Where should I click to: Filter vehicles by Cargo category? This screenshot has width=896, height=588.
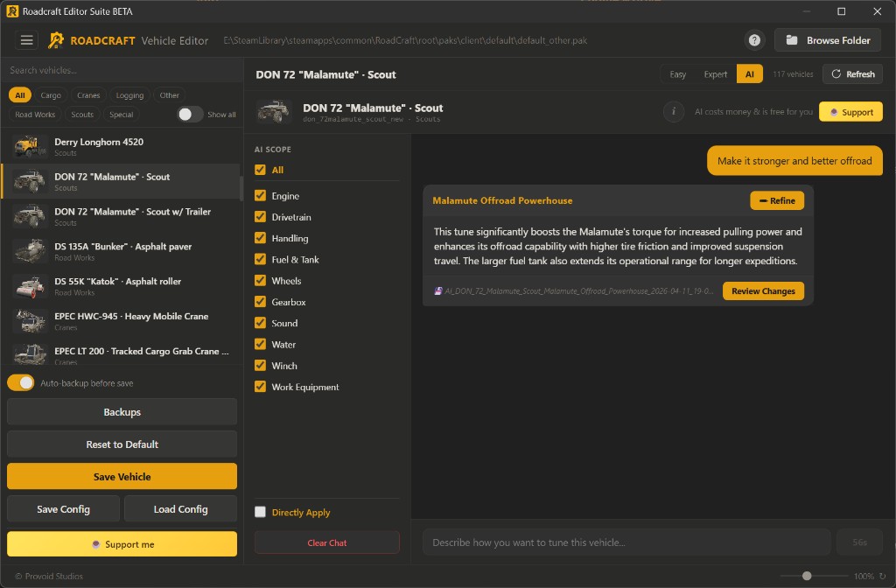[x=51, y=94]
